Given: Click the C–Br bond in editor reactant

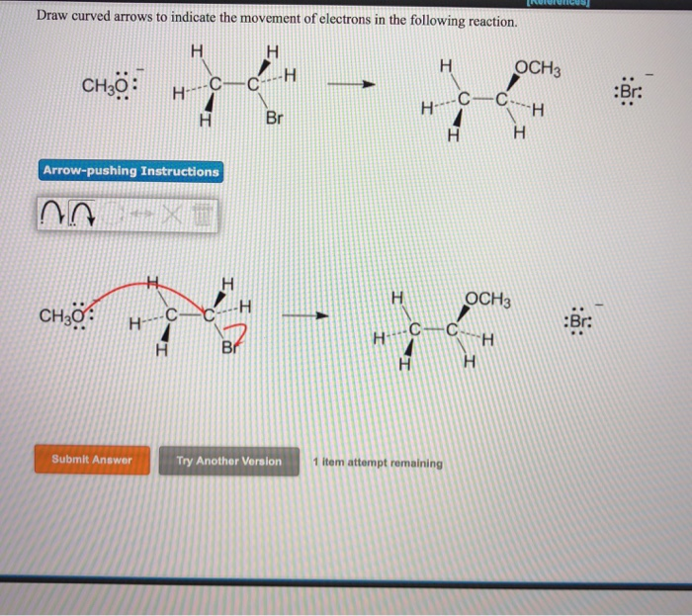Looking at the screenshot, I should pos(218,331).
